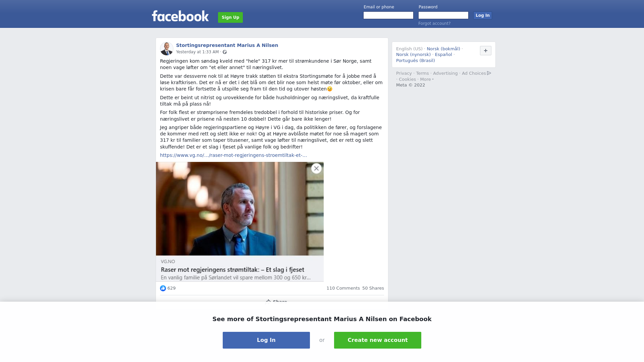Close the article preview with X

[316, 169]
